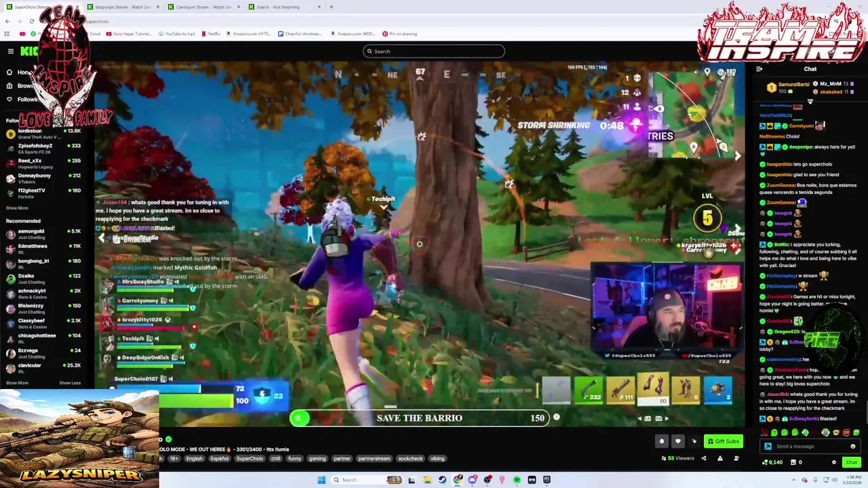The image size is (868, 488).
Task: Open asmongold recommended channel
Action: coord(43,234)
